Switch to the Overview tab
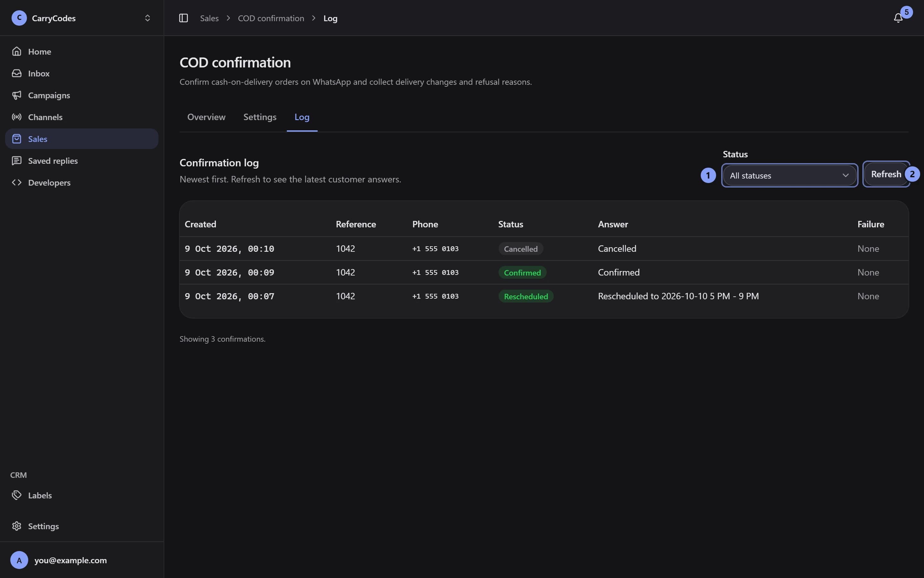This screenshot has height=578, width=924. pyautogui.click(x=206, y=117)
